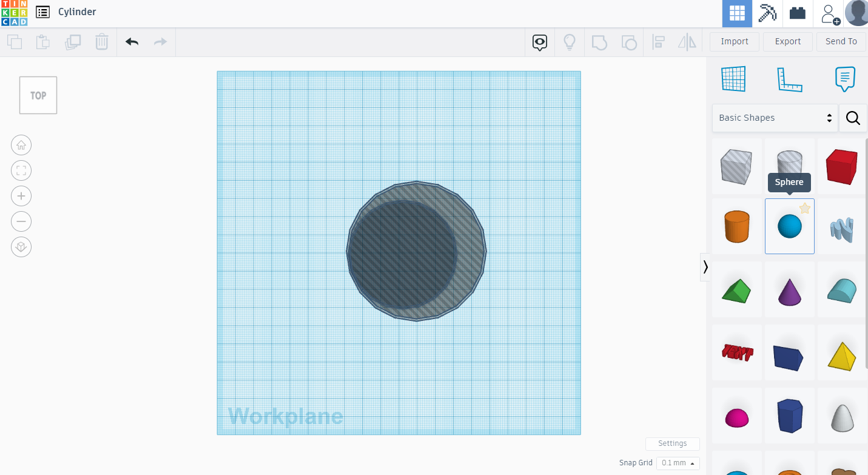The height and width of the screenshot is (475, 868).
Task: Activate the Ruler tool
Action: point(789,79)
